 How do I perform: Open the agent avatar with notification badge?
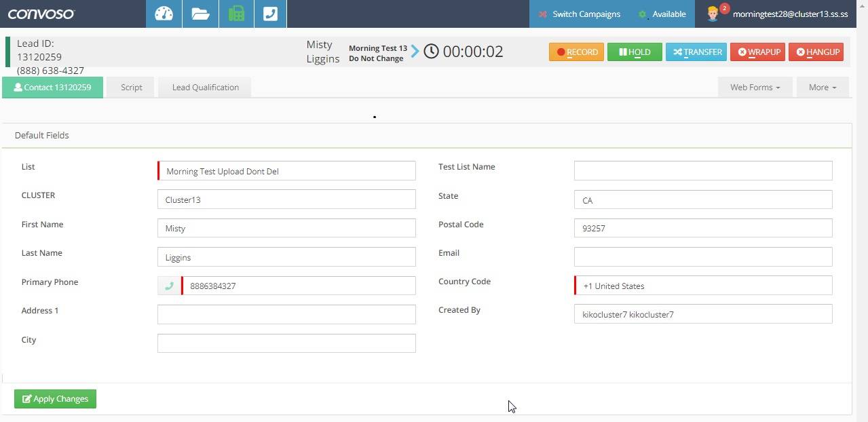(713, 14)
